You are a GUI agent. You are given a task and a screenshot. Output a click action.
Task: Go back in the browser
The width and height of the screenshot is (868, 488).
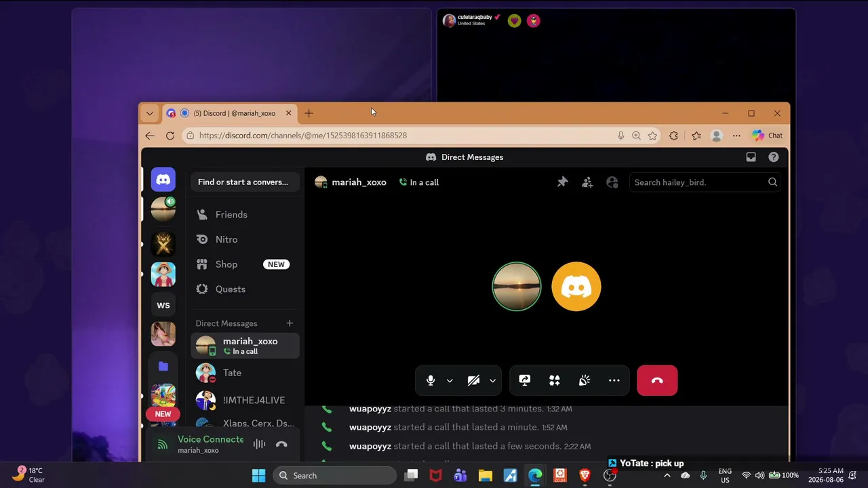coord(150,136)
